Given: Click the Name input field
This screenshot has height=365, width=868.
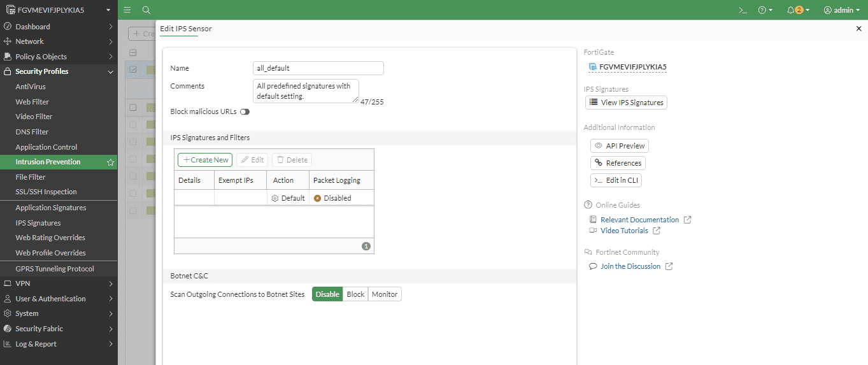Looking at the screenshot, I should [318, 68].
